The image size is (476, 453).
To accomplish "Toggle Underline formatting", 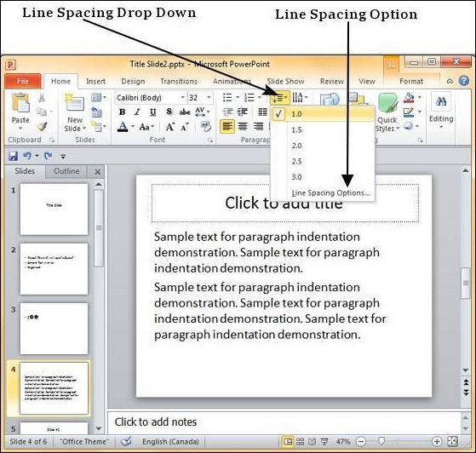I will pyautogui.click(x=153, y=112).
